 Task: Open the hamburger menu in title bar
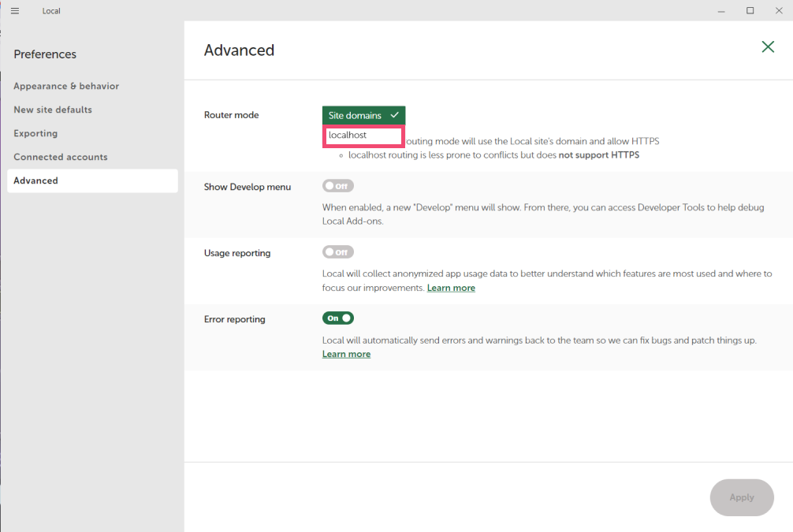click(x=15, y=11)
